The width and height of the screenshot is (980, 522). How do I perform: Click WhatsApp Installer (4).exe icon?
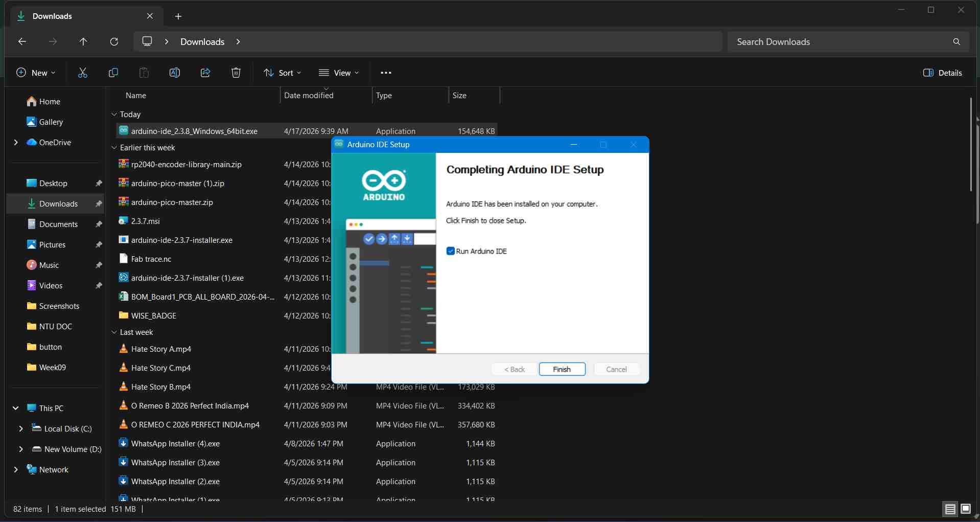click(x=124, y=443)
